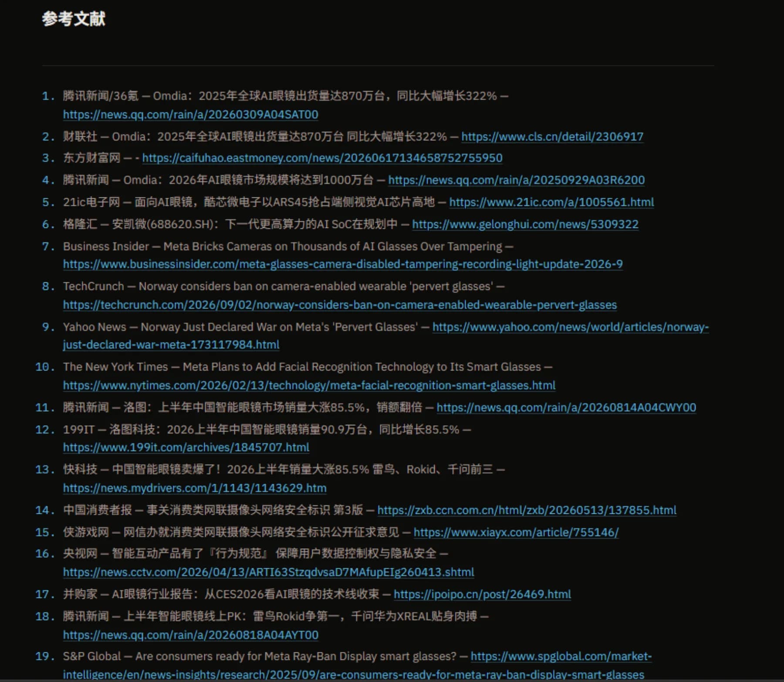Click the 央视网 智能互动产品 reference text
The width and height of the screenshot is (784, 682).
click(250, 554)
